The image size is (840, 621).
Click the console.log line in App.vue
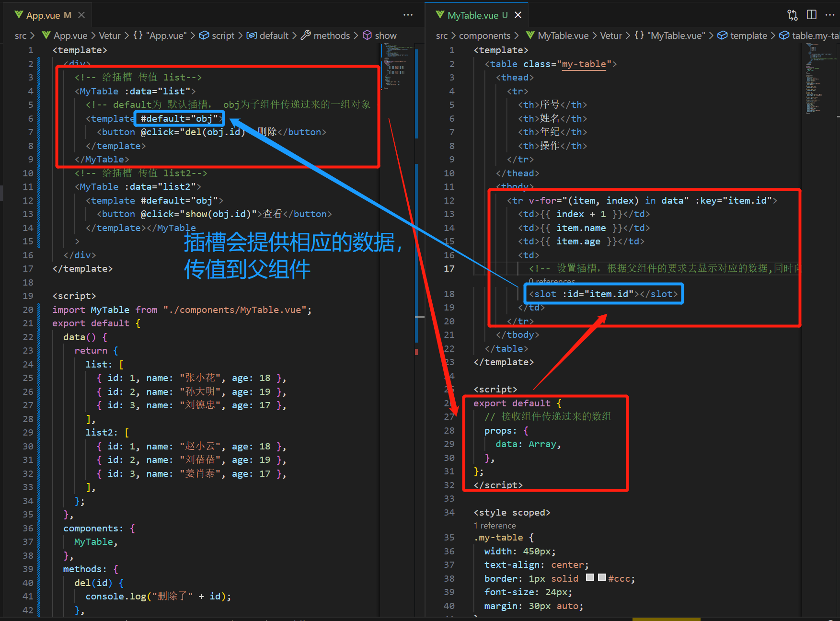158,597
